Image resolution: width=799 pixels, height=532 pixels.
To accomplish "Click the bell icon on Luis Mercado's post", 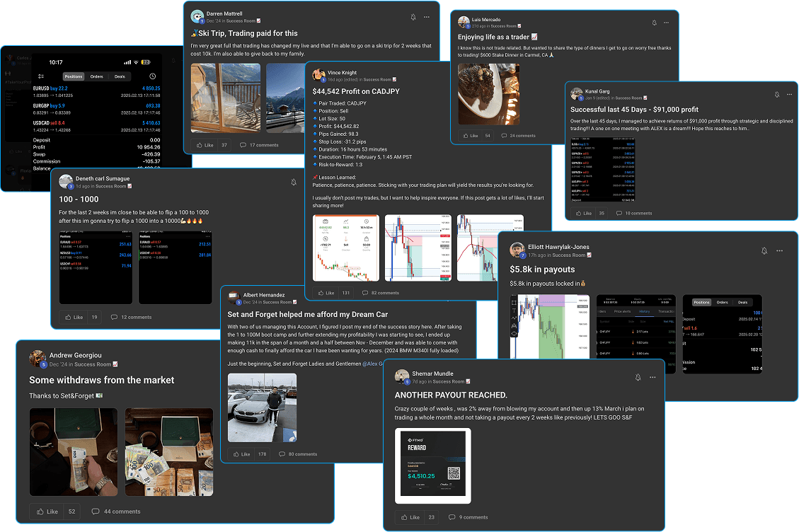I will tap(655, 23).
